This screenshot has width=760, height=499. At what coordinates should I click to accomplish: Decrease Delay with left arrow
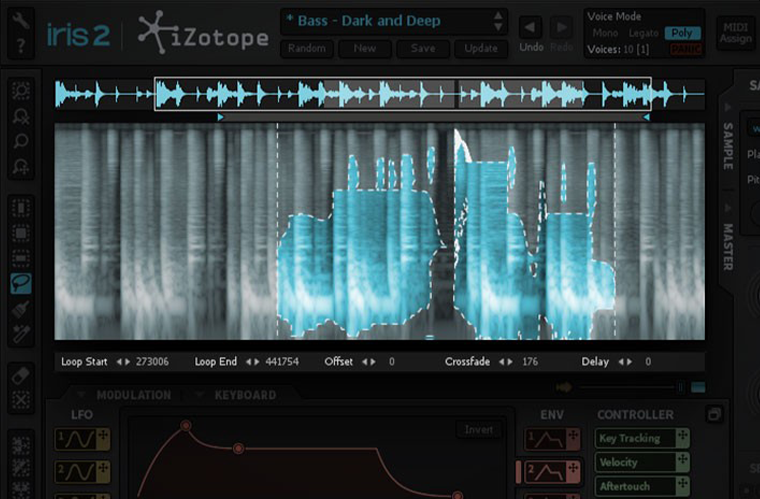click(621, 362)
